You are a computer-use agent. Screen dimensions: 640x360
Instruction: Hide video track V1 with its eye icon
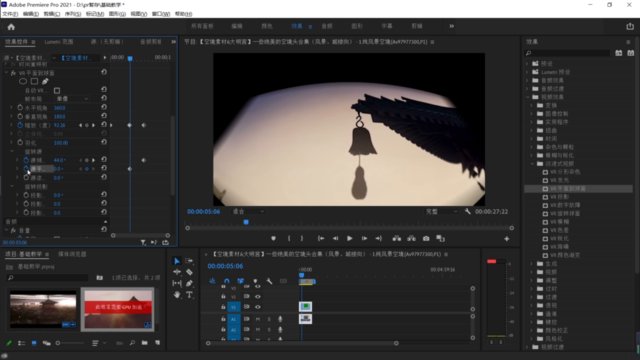pos(258,307)
